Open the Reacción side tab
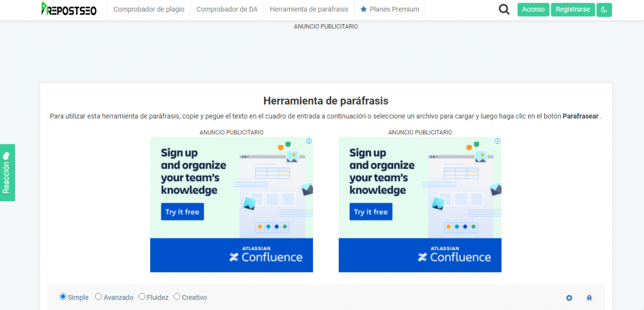Screen dimensions: 644x310 (x=7, y=173)
